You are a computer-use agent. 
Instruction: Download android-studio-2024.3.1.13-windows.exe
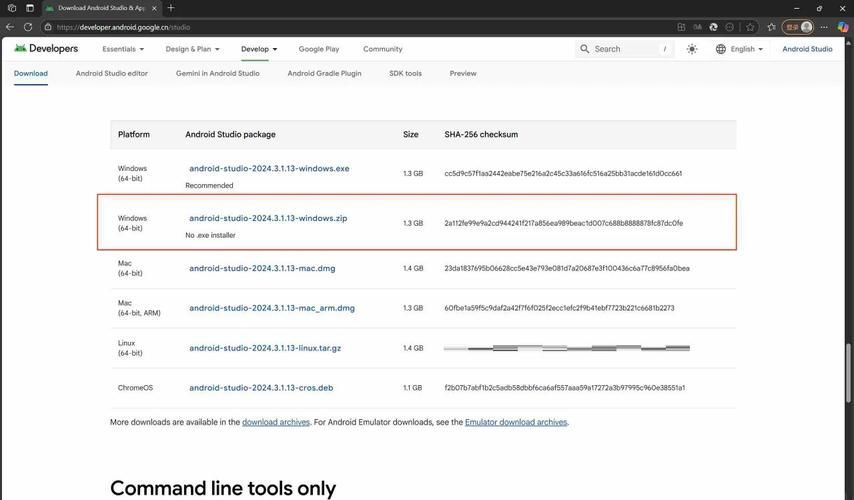pyautogui.click(x=269, y=169)
